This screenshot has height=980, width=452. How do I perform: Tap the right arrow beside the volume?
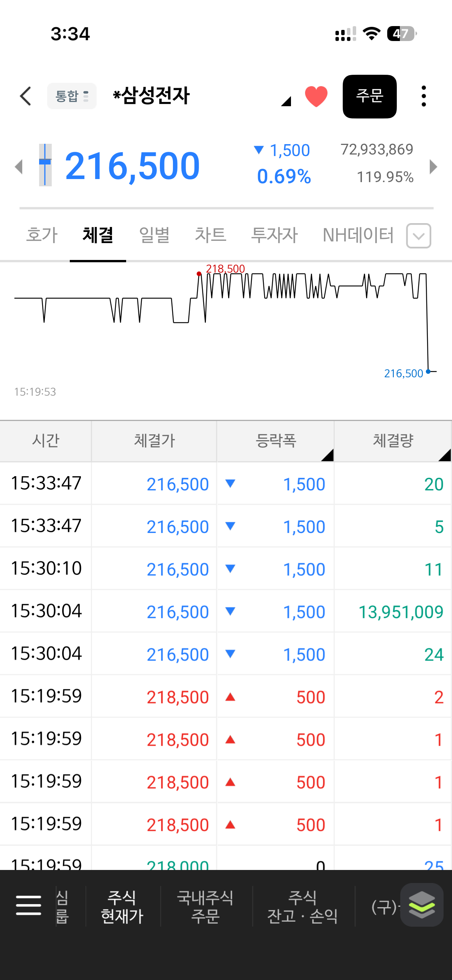click(x=433, y=167)
